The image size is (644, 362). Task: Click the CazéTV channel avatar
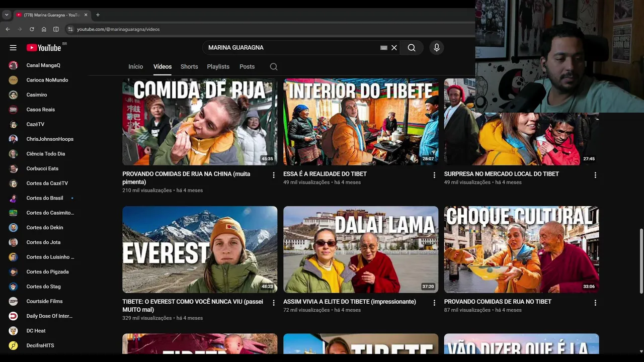click(x=14, y=124)
